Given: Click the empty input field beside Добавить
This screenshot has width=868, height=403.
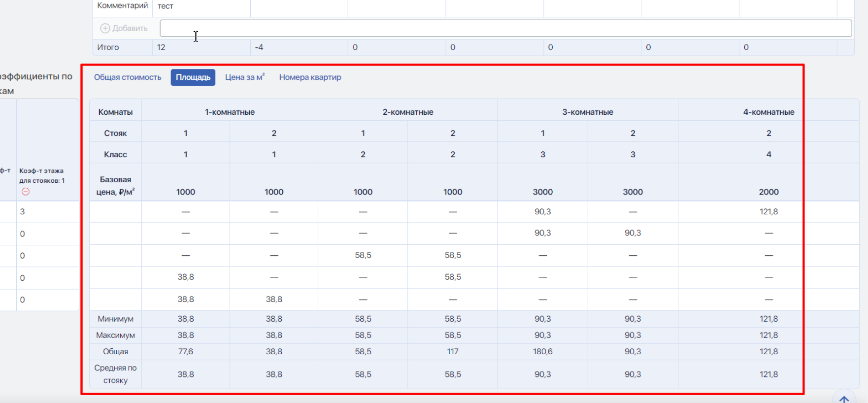Looking at the screenshot, I should pos(505,28).
